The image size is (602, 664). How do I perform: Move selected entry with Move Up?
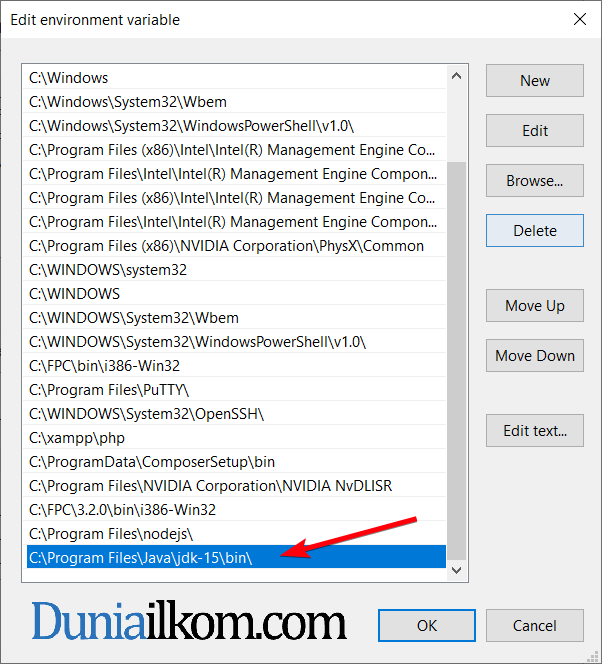535,306
